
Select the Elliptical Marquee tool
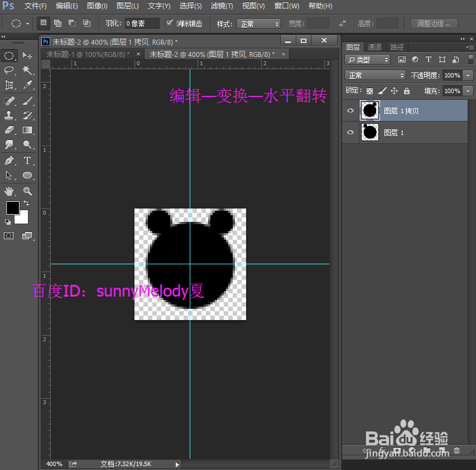[9, 56]
